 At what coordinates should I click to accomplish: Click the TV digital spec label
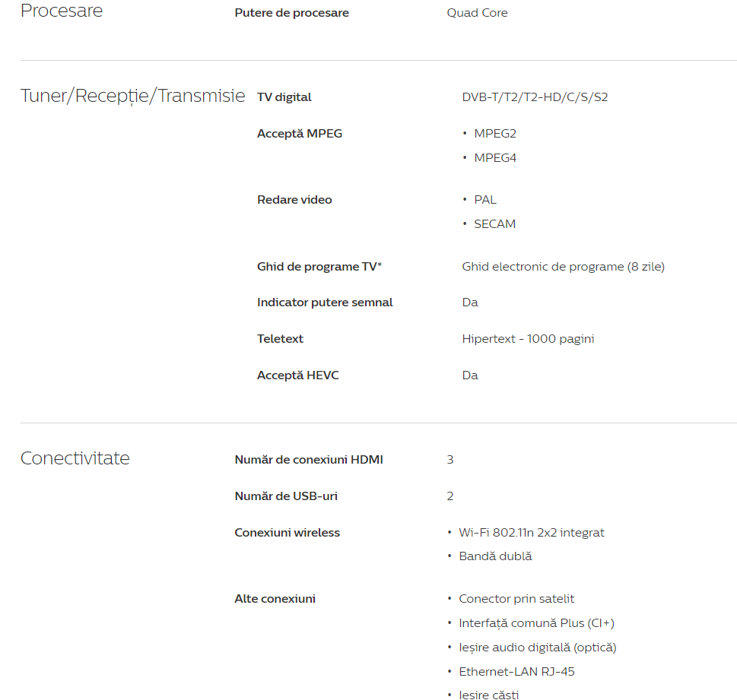coord(284,97)
